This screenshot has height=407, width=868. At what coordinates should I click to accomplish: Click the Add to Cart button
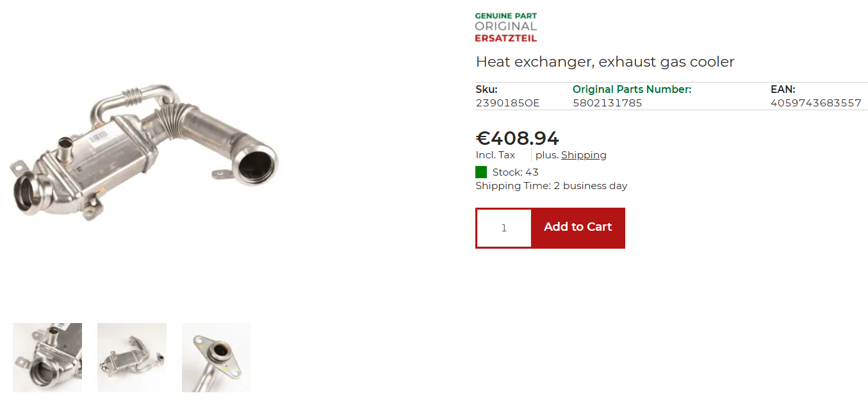click(x=578, y=228)
